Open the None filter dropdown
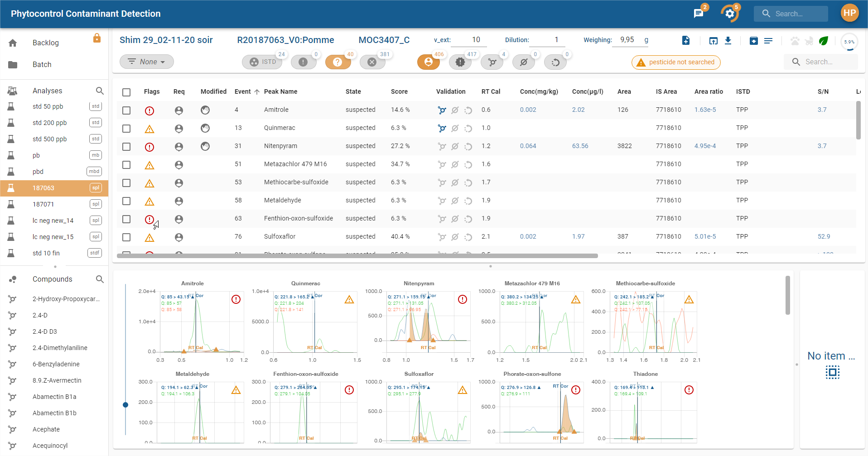The image size is (868, 456). (x=146, y=62)
